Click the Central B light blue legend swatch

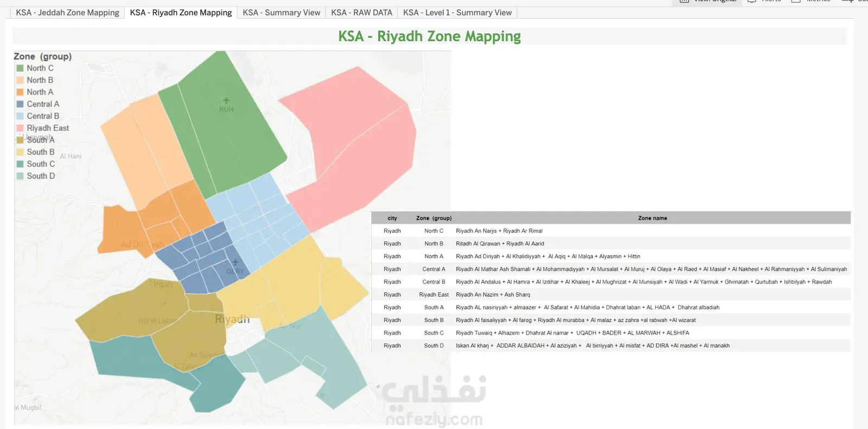click(x=20, y=116)
